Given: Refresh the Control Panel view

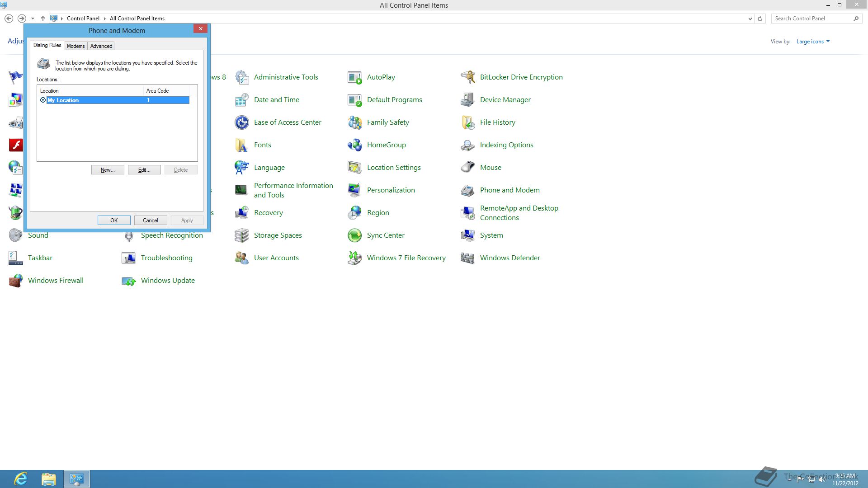Looking at the screenshot, I should pos(760,19).
